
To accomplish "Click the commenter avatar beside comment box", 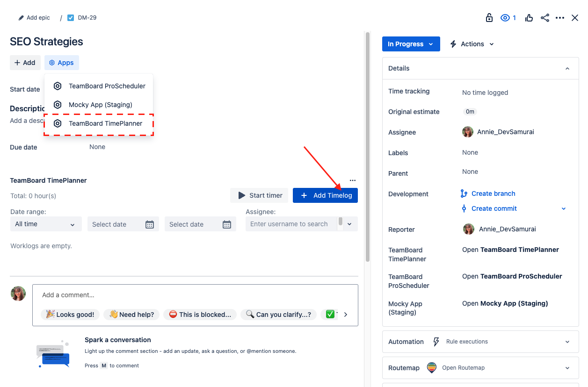I will (x=18, y=293).
